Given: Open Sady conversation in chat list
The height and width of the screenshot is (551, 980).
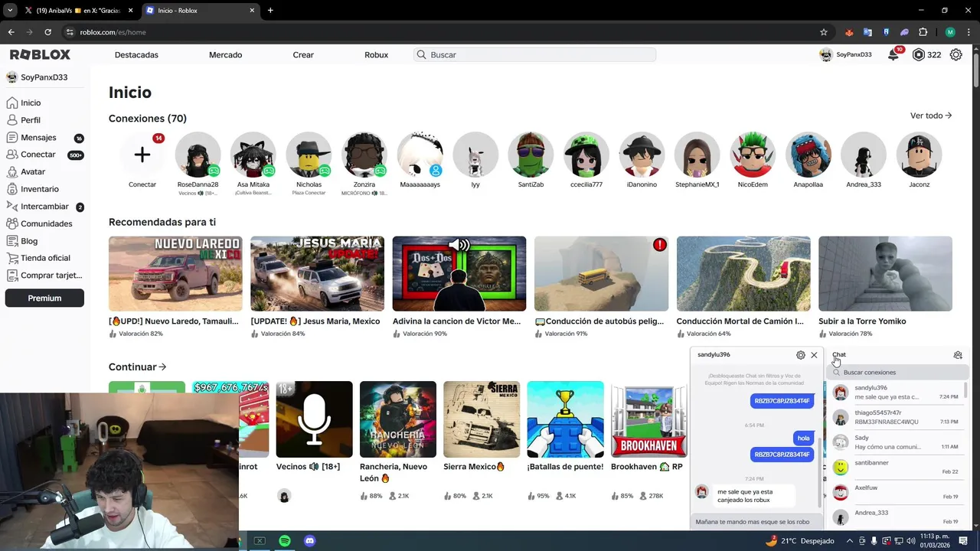Looking at the screenshot, I should [x=896, y=442].
